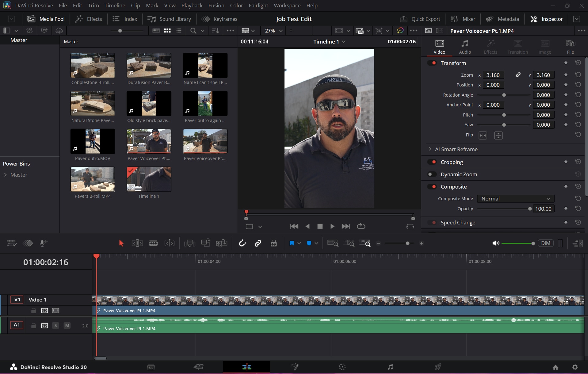
Task: Open the viewer zoom 27% dropdown
Action: [273, 31]
